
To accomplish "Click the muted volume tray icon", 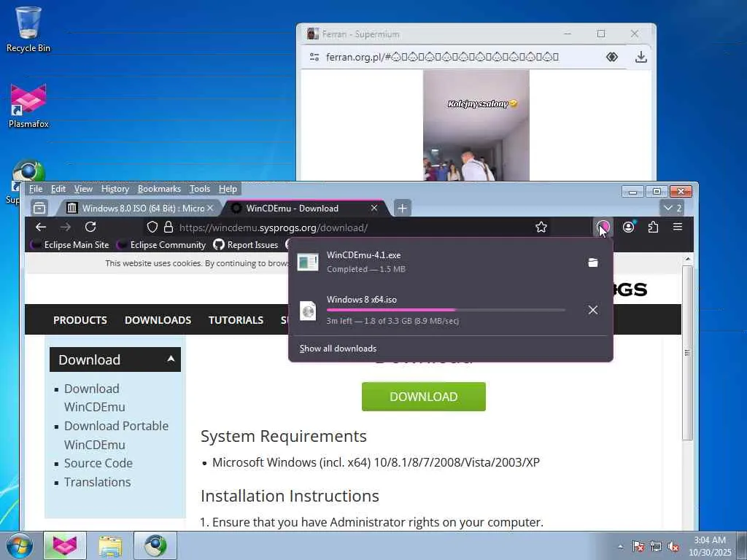I will 673,546.
